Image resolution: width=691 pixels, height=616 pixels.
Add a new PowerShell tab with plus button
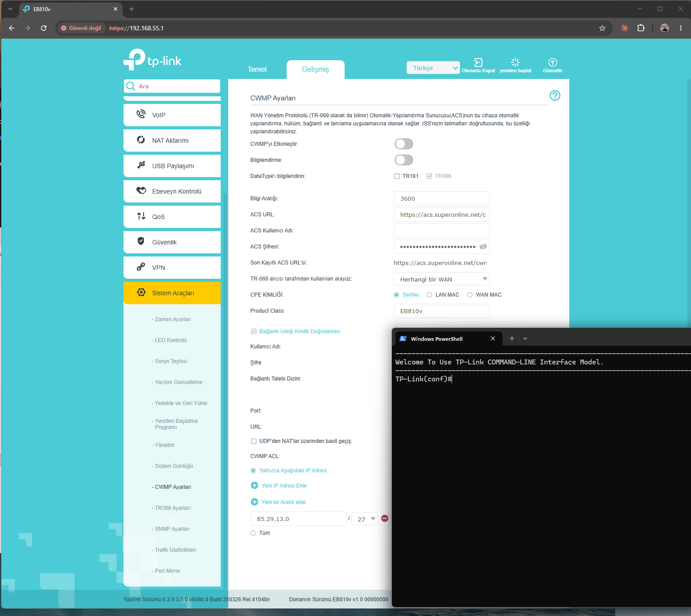click(x=512, y=339)
